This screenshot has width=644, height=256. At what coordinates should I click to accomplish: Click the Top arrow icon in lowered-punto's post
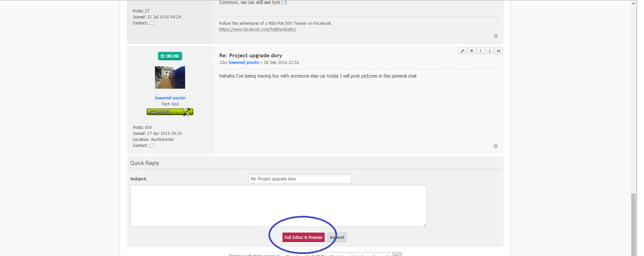point(495,146)
